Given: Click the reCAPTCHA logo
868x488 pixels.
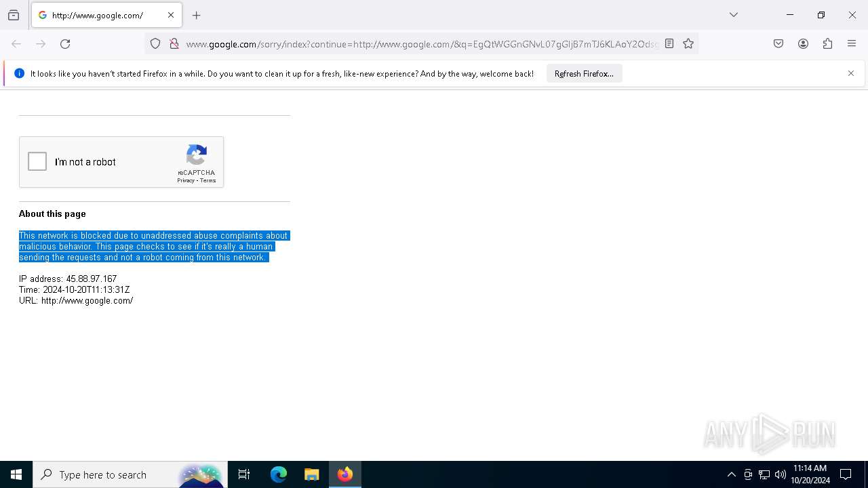Looking at the screenshot, I should 197,155.
